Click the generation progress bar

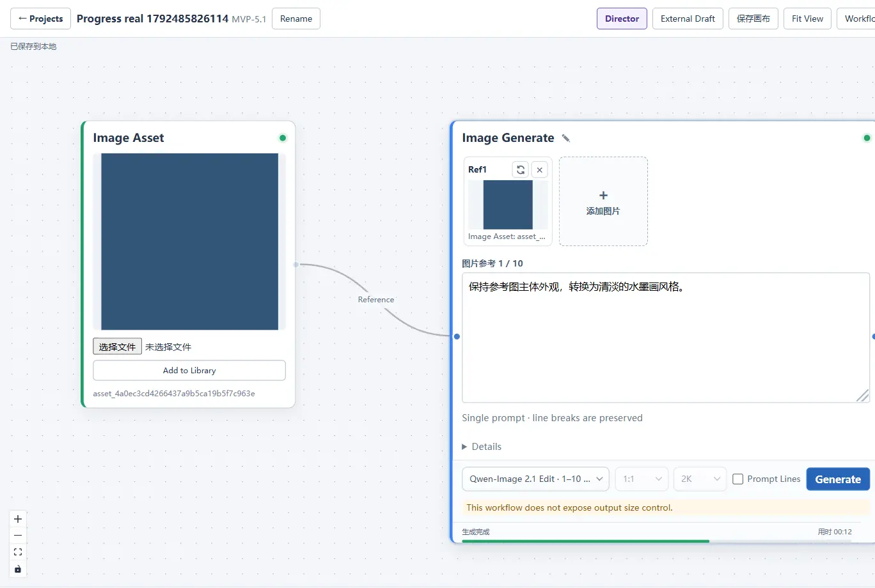click(656, 541)
